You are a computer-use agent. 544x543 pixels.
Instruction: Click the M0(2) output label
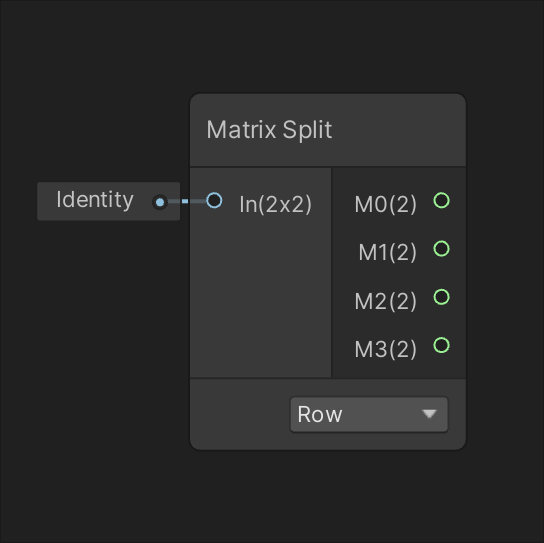[x=385, y=204]
